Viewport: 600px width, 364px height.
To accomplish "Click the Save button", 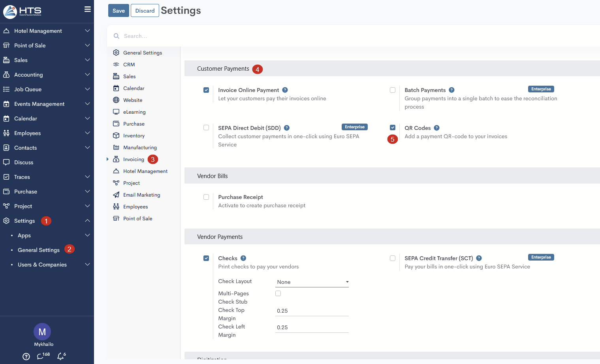I will [x=118, y=11].
